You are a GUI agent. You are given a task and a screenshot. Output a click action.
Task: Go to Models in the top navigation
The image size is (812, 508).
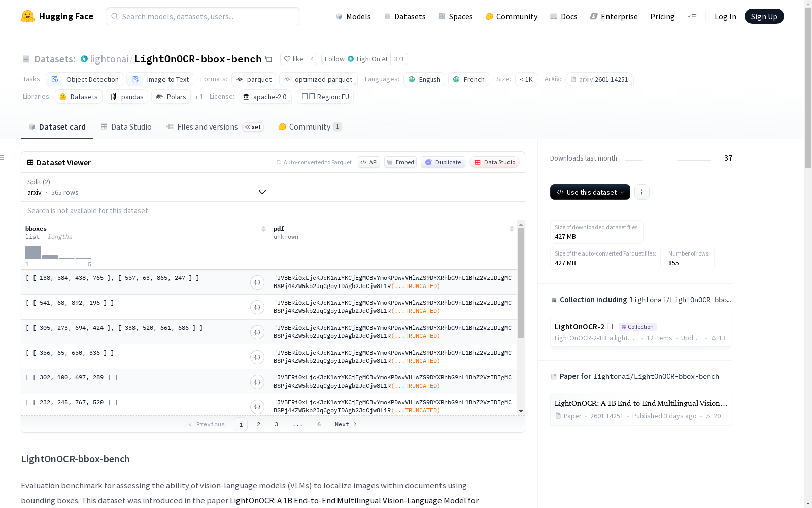353,16
